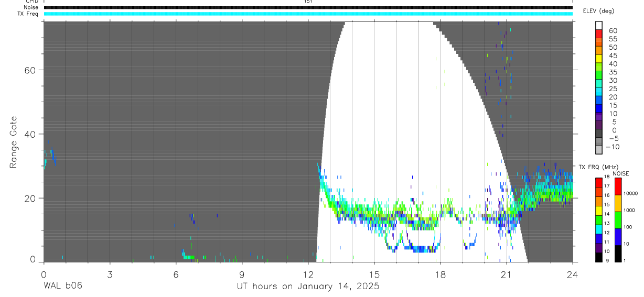Viewport: 644px width, 297px height.
Task: Click the '18' tick on the UT hours axis
Action: click(440, 274)
